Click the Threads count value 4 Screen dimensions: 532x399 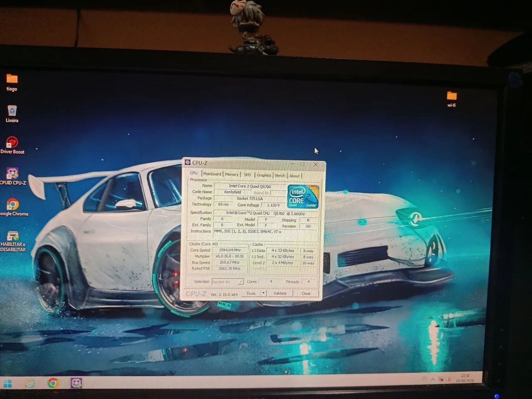pyautogui.click(x=308, y=282)
